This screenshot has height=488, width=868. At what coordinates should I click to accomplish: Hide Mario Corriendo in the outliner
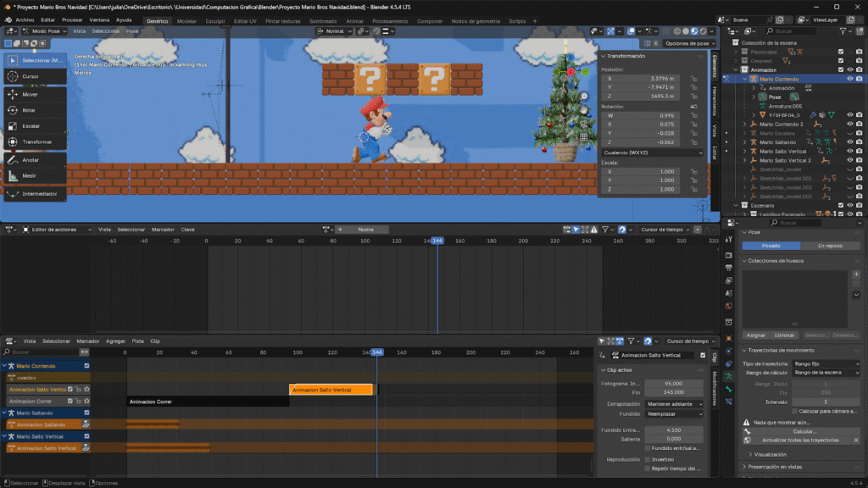tap(849, 79)
